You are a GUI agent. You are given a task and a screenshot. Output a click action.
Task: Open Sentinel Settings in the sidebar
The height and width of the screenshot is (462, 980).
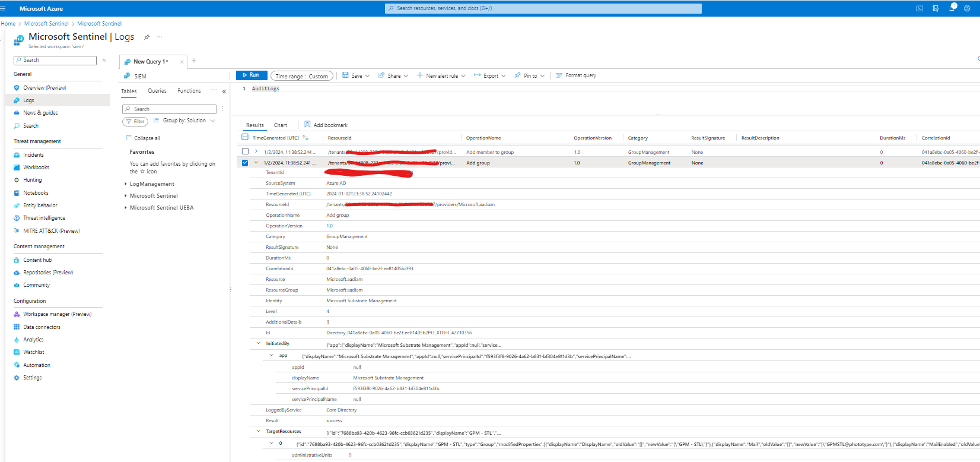pyautogui.click(x=32, y=378)
